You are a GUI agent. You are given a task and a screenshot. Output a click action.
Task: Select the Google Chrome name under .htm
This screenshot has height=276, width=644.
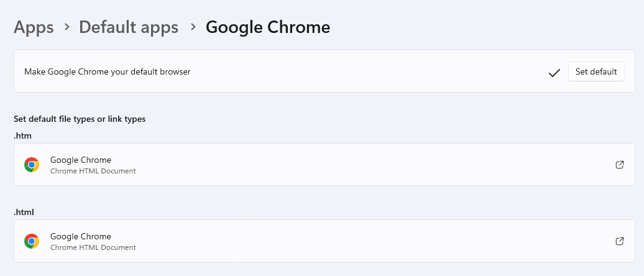point(81,160)
